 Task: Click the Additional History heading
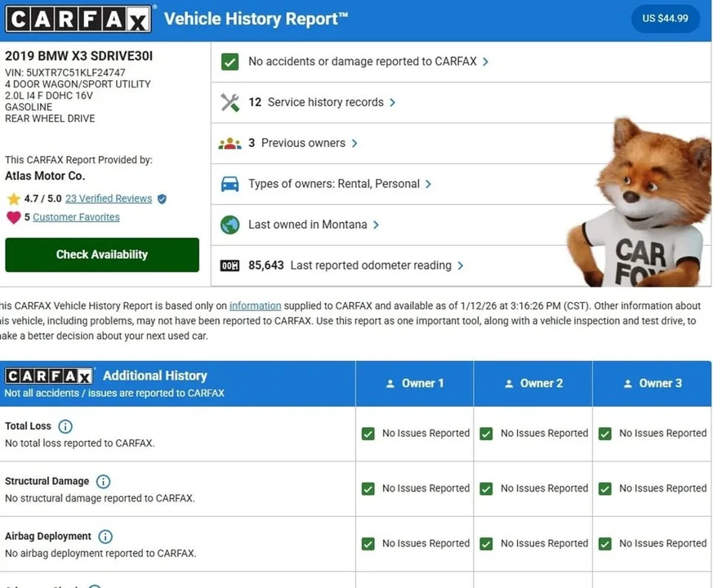[x=155, y=376]
